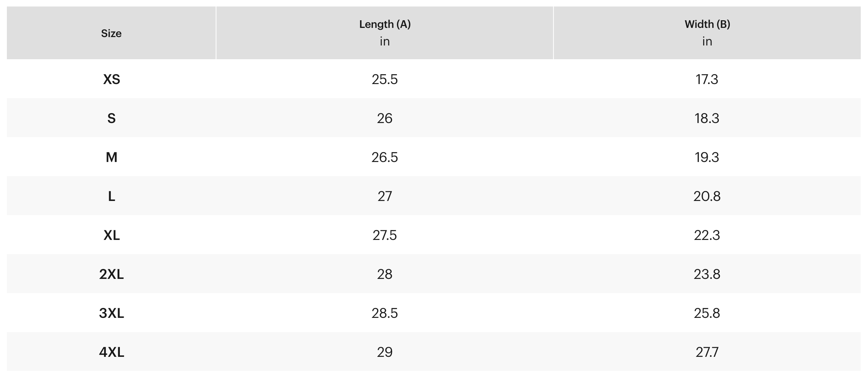Click the 4XL length value 29
This screenshot has height=379, width=868.
(x=385, y=352)
